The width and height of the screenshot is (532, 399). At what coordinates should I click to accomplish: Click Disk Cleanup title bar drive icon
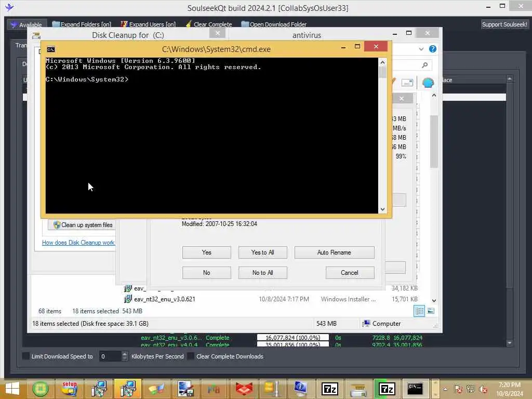click(x=36, y=36)
